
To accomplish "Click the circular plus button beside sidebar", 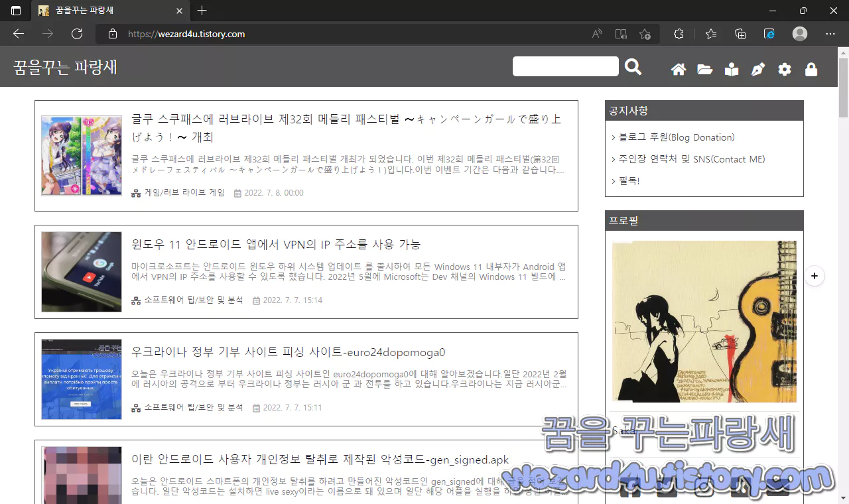I will 815,276.
